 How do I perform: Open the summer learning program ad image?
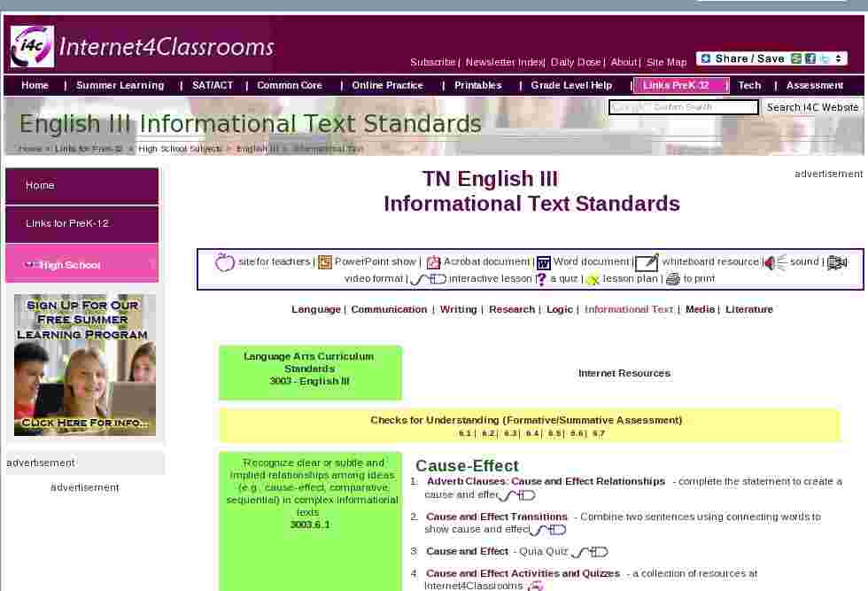click(x=85, y=364)
